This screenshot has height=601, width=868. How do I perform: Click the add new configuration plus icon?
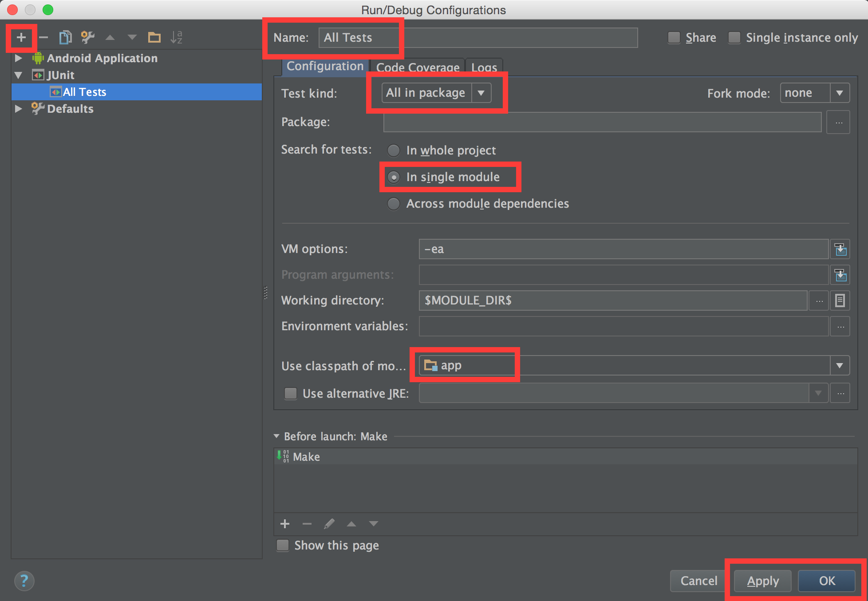[21, 37]
